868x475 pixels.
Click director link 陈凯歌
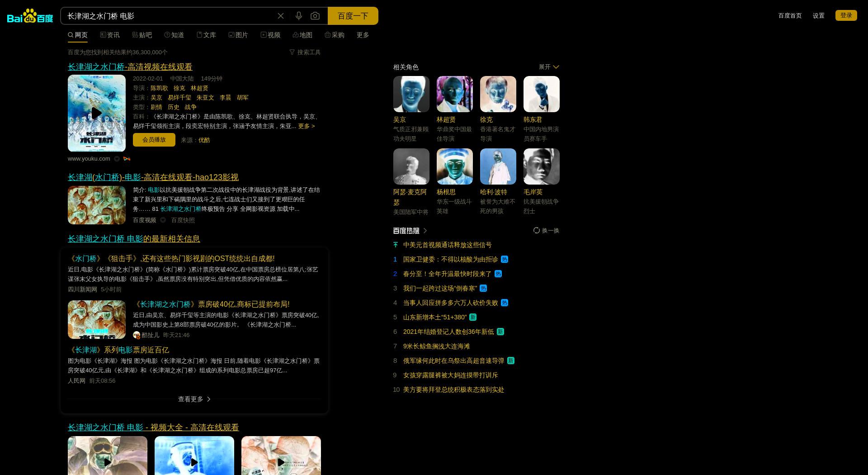(x=159, y=88)
